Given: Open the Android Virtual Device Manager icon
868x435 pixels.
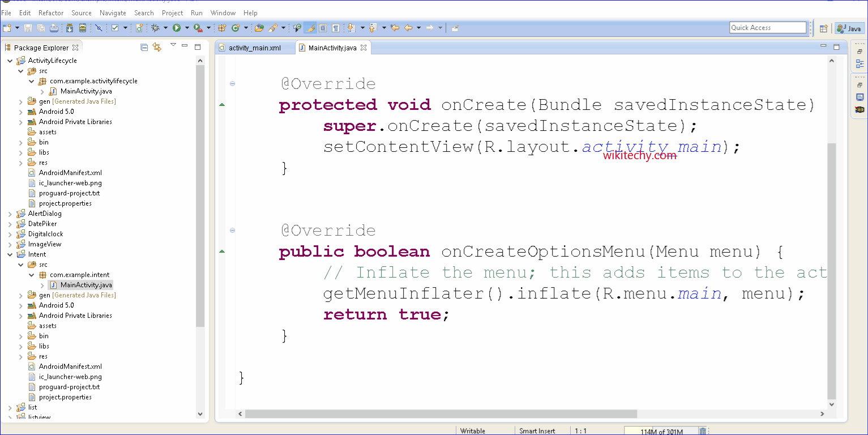Looking at the screenshot, I should coord(83,28).
